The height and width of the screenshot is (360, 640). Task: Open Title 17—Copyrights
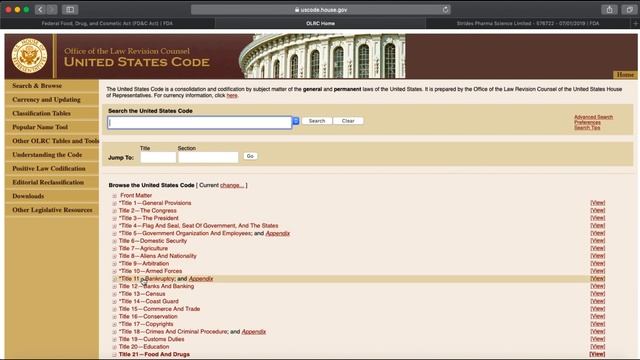coord(146,324)
